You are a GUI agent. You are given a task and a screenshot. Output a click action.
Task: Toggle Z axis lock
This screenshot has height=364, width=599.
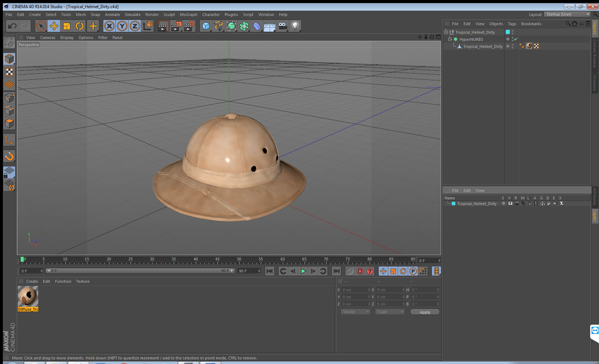pyautogui.click(x=135, y=26)
